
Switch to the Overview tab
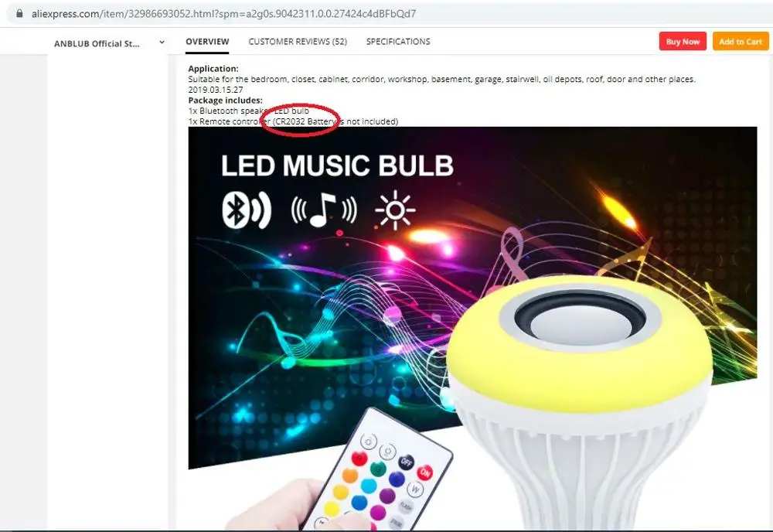click(207, 42)
